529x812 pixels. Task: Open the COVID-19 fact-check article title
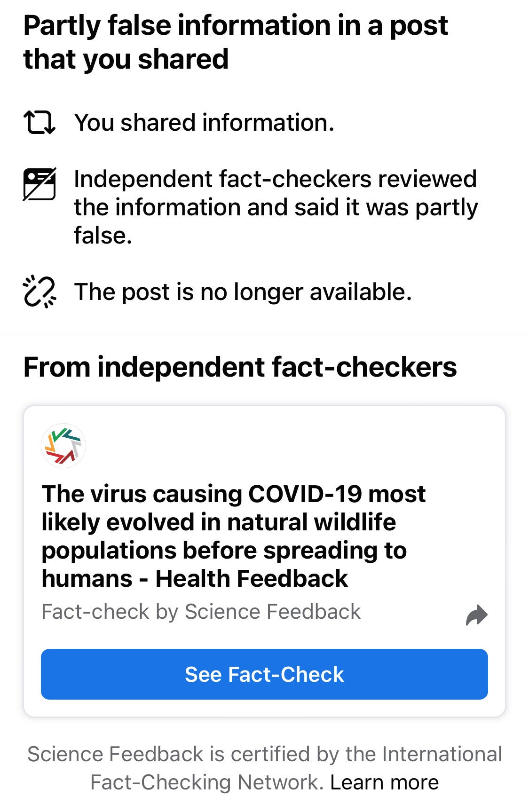tap(234, 536)
